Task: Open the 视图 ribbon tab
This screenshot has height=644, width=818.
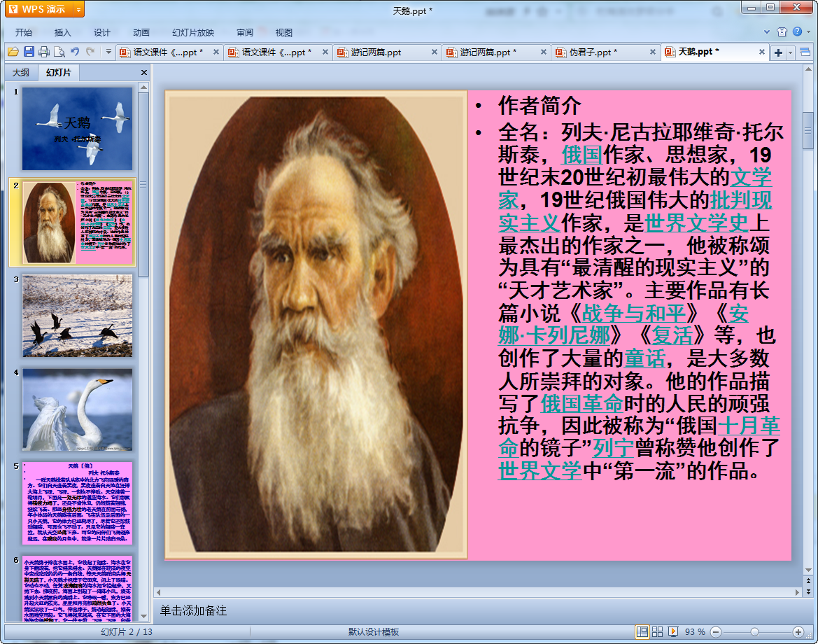Action: coord(284,32)
